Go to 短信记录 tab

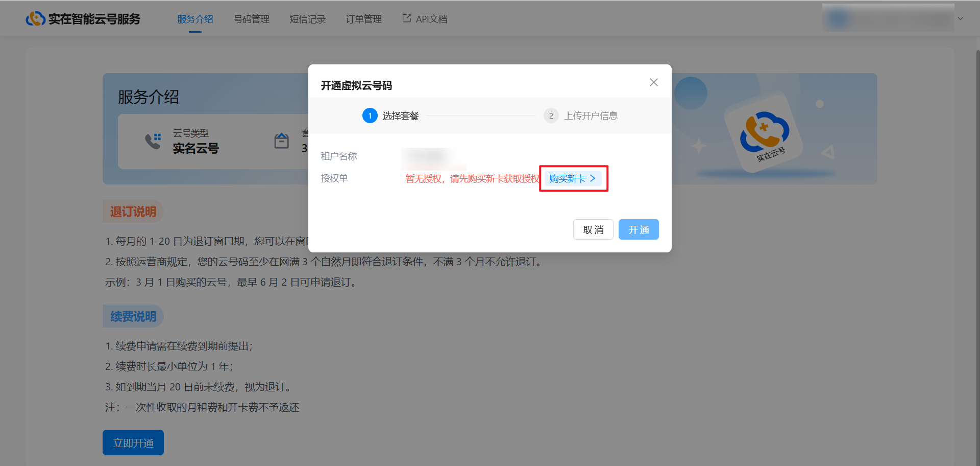tap(307, 19)
